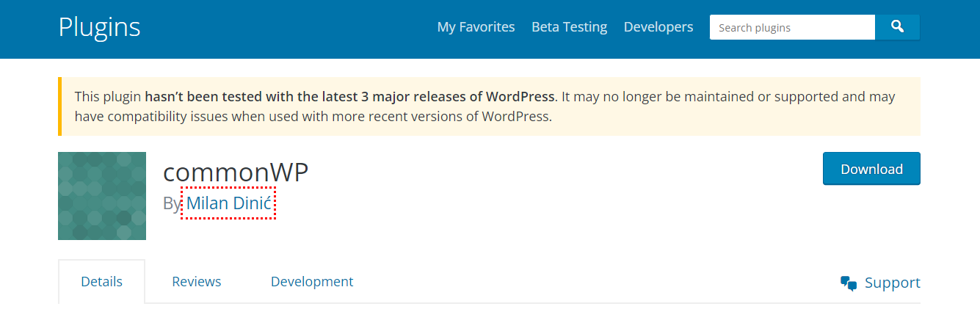The image size is (980, 334).
Task: Click the Download button
Action: click(871, 169)
